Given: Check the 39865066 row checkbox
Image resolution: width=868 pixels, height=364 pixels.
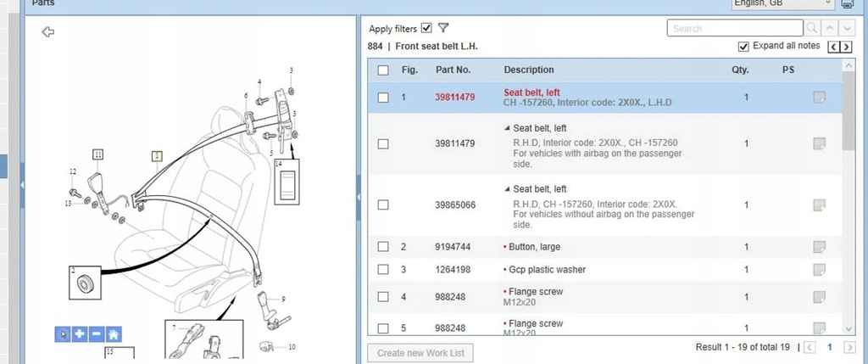Looking at the screenshot, I should click(383, 205).
